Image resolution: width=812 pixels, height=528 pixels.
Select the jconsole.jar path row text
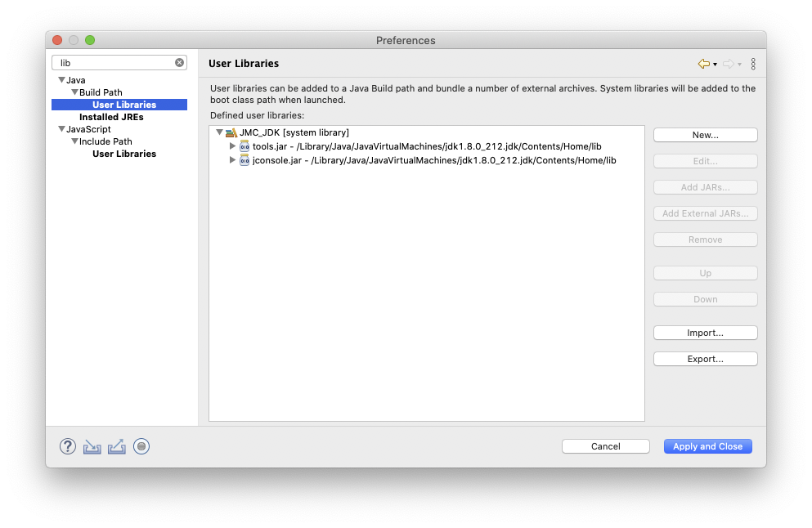434,160
